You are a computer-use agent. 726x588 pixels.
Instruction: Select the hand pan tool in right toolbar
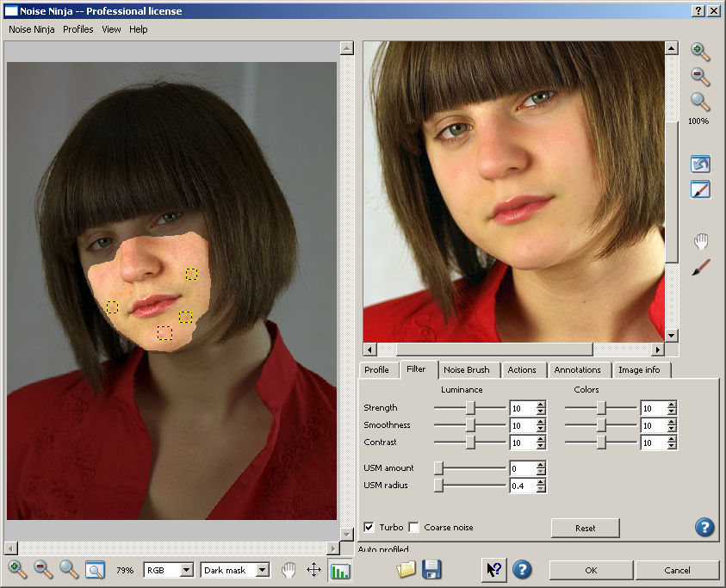pos(701,242)
